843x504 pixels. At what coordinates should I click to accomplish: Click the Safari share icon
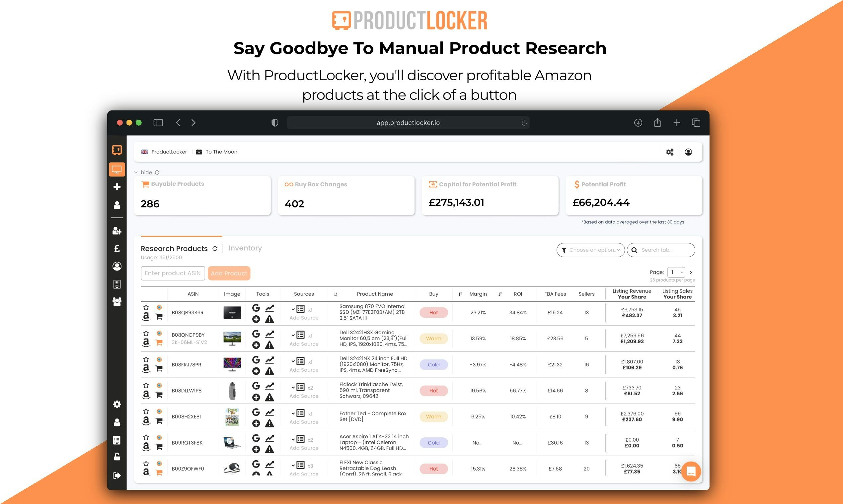pyautogui.click(x=657, y=122)
